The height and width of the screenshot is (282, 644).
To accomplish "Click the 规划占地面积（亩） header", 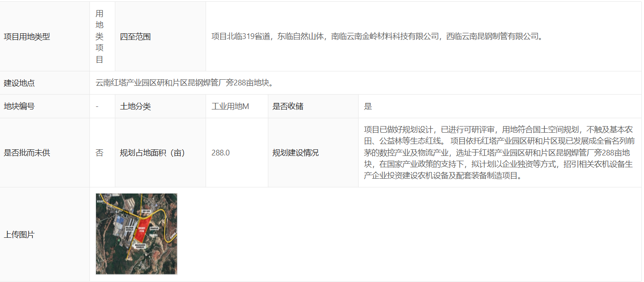I will click(153, 153).
